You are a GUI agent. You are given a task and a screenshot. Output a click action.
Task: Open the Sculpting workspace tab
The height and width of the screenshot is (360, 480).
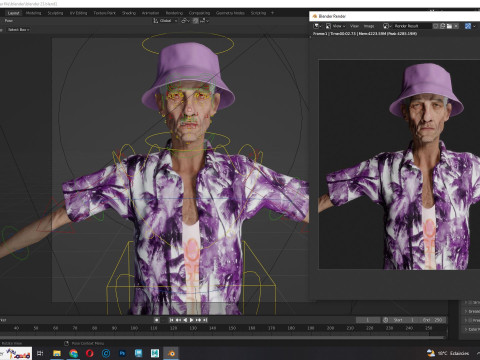55,13
